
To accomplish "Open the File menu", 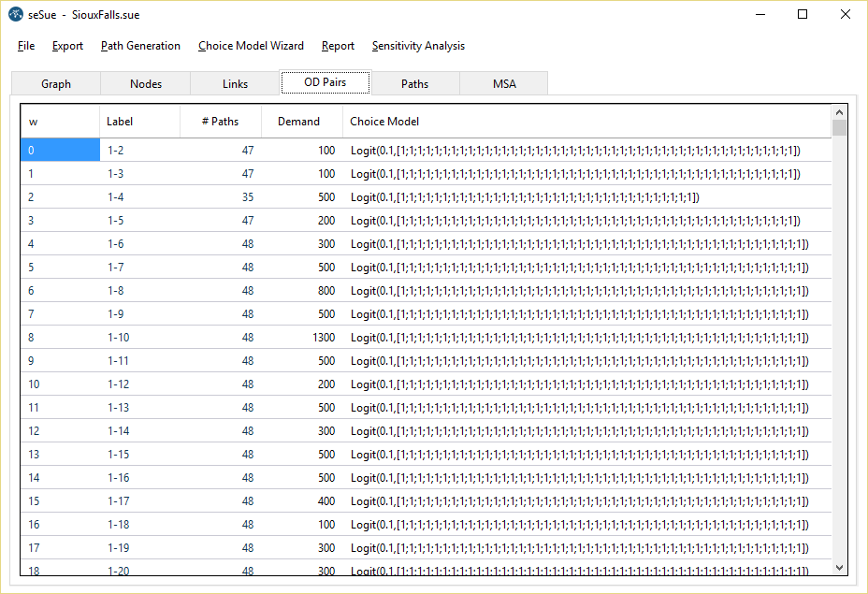I will coord(26,46).
